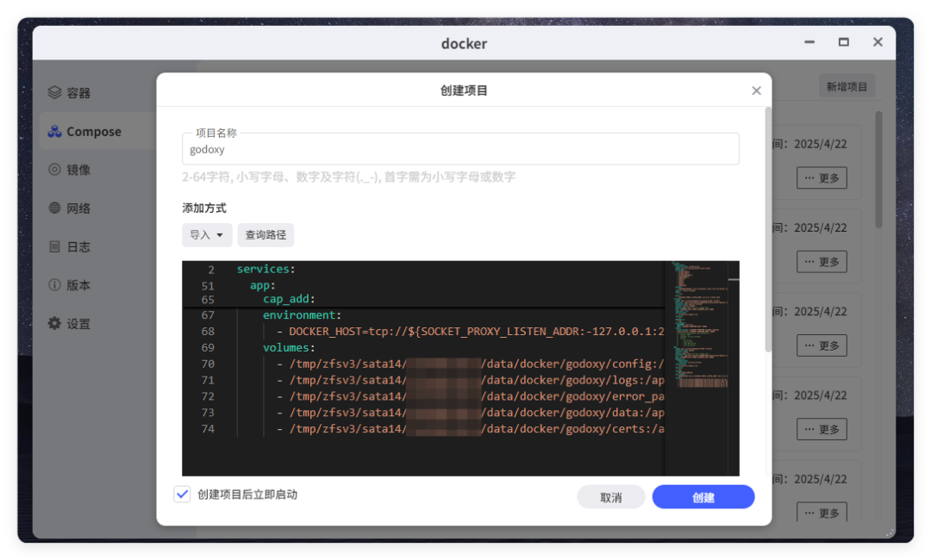The width and height of the screenshot is (931, 560).
Task: Open Logs using the 日志 document icon
Action: [55, 246]
